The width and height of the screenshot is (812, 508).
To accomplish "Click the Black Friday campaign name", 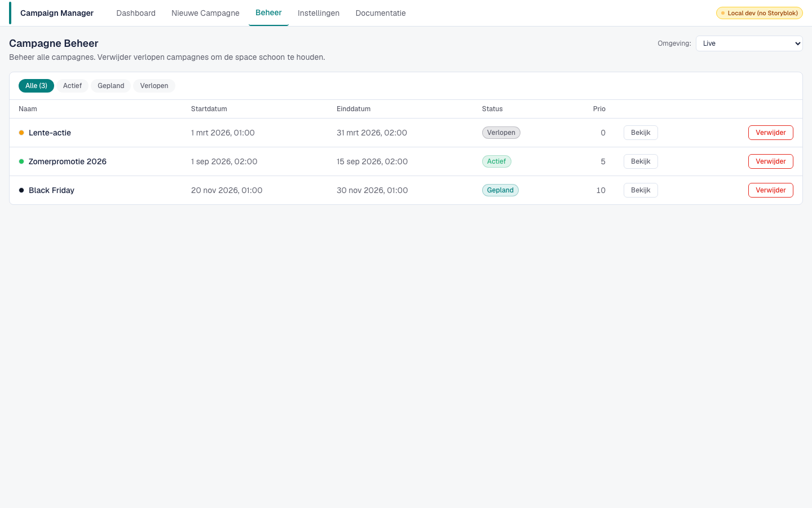I will tap(51, 190).
